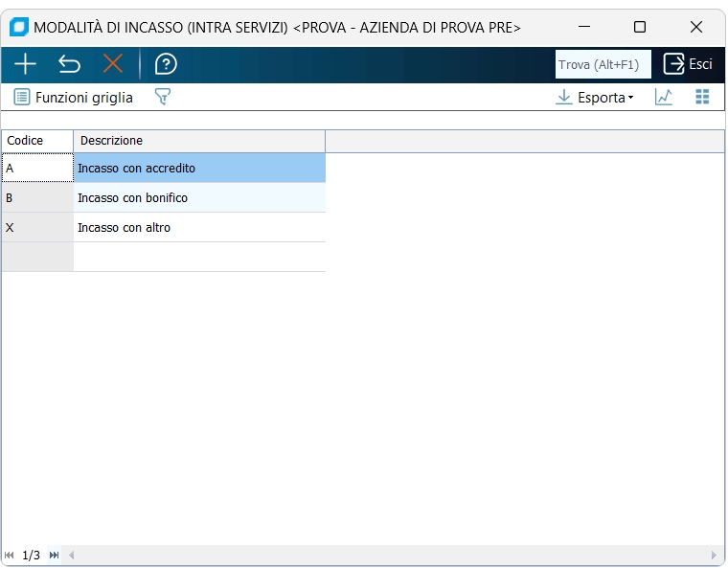The height and width of the screenshot is (568, 728).
Task: Click the filter funnel icon
Action: pyautogui.click(x=163, y=97)
